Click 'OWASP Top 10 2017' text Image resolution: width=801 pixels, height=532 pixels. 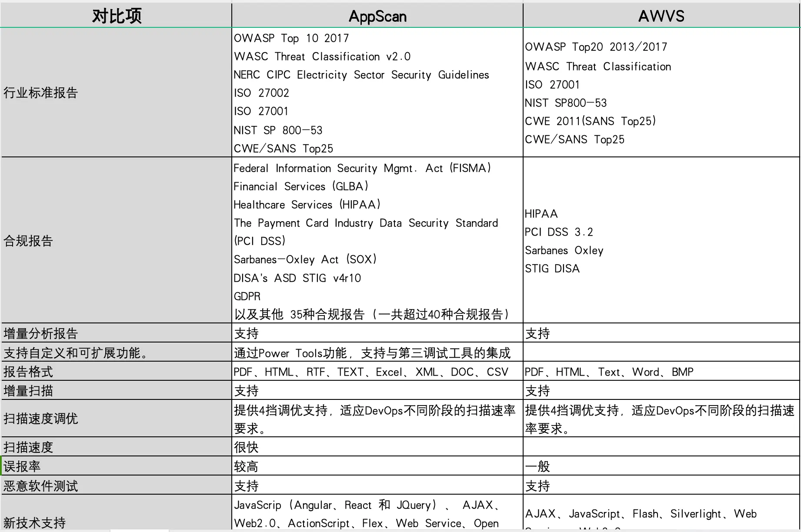tap(291, 38)
